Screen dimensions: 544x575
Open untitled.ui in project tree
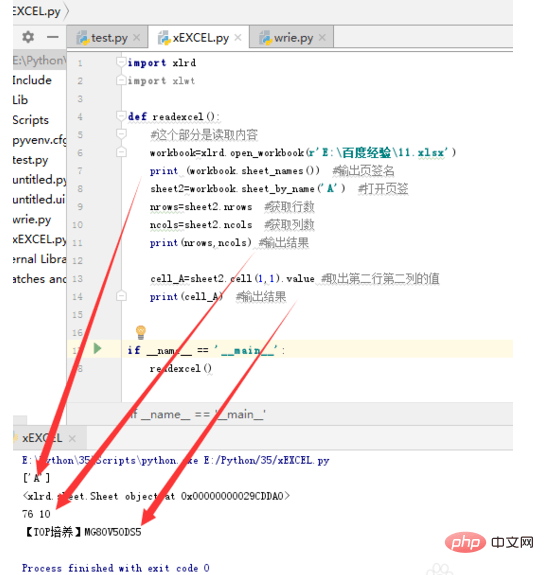tap(39, 199)
